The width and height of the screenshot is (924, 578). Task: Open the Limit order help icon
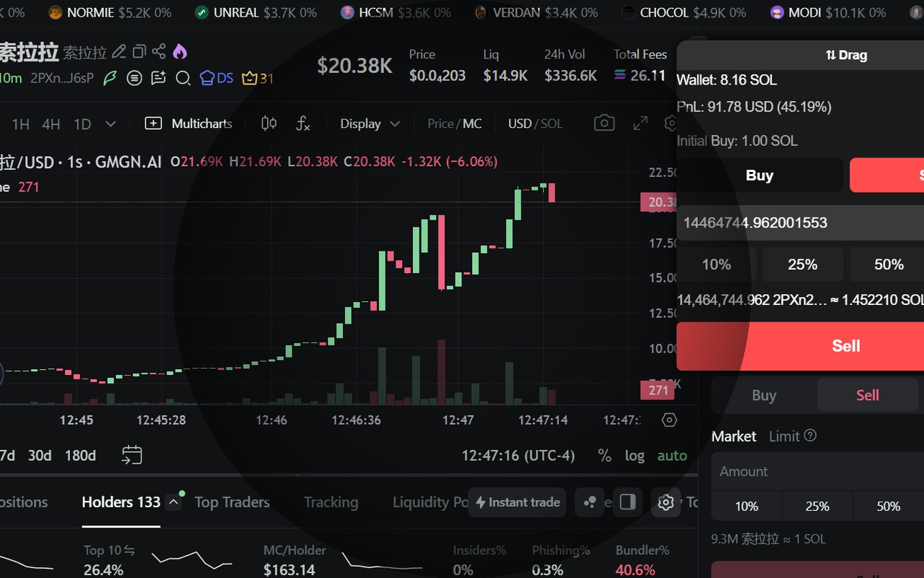[810, 435]
